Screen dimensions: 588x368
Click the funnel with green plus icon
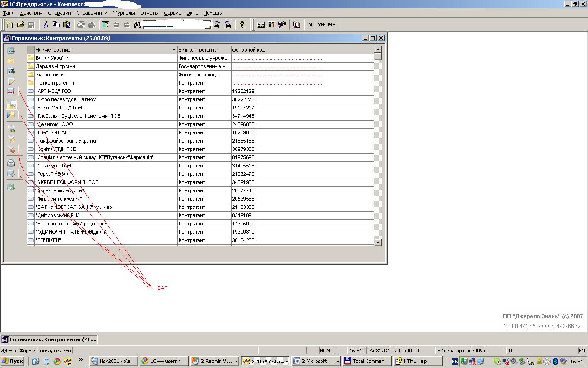coord(11,129)
